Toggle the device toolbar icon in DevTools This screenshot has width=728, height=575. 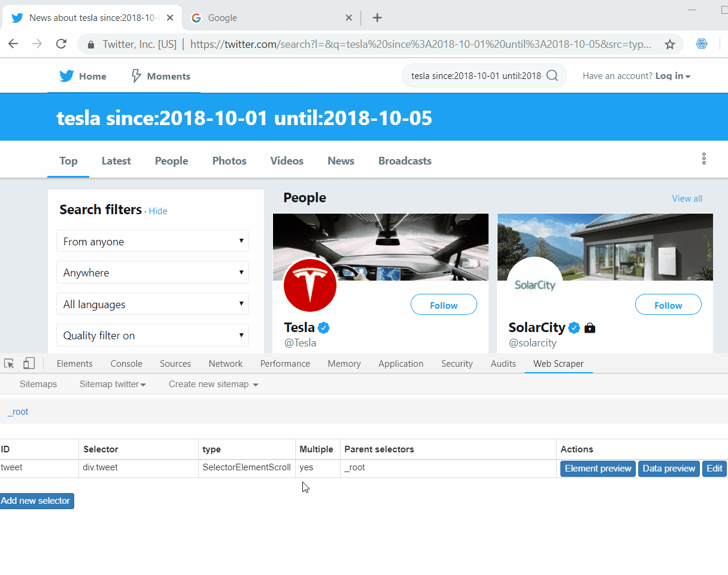click(29, 363)
